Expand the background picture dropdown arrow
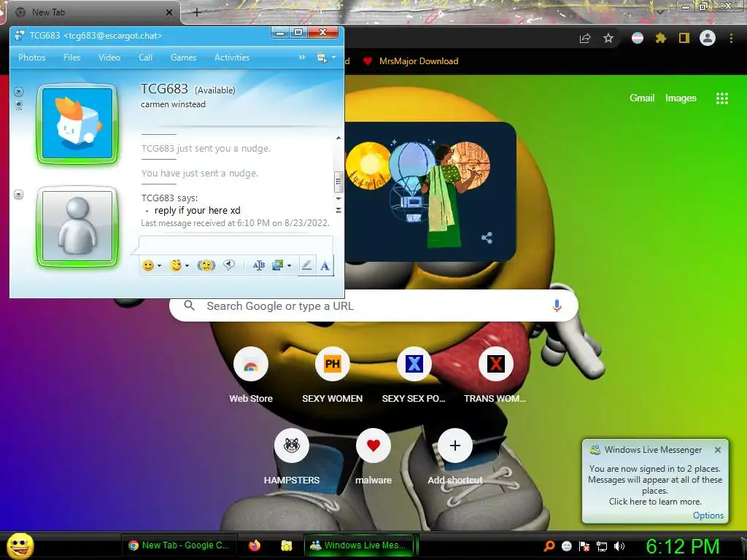 coord(289,266)
